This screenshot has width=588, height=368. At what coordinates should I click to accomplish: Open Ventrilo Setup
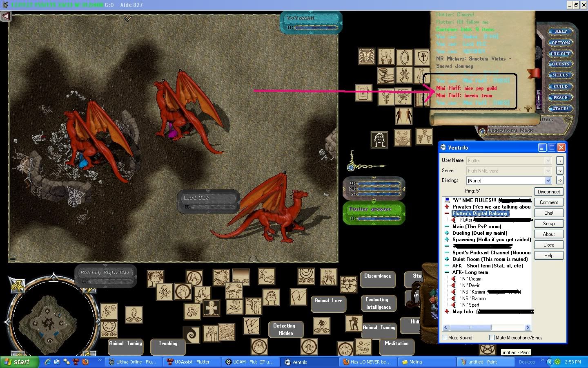tap(549, 224)
